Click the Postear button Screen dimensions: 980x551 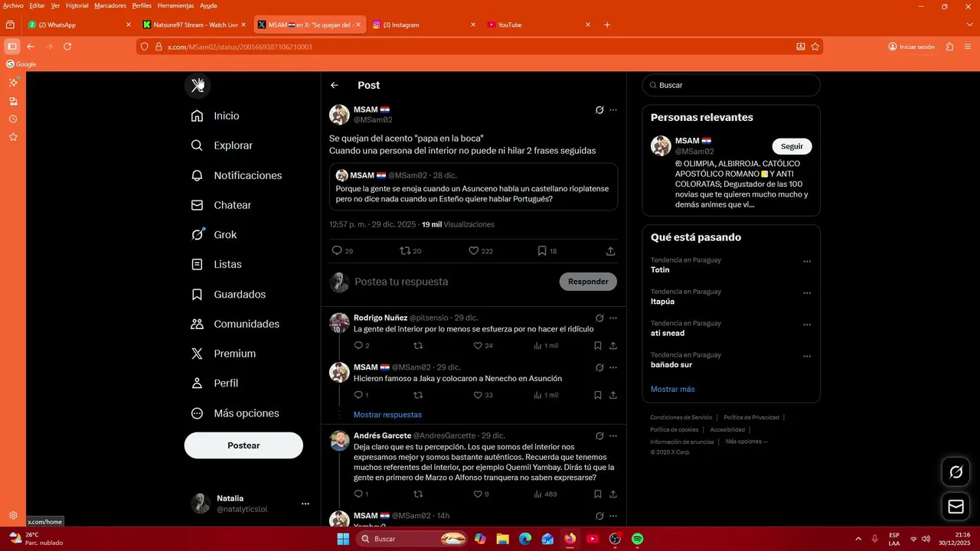tap(243, 445)
